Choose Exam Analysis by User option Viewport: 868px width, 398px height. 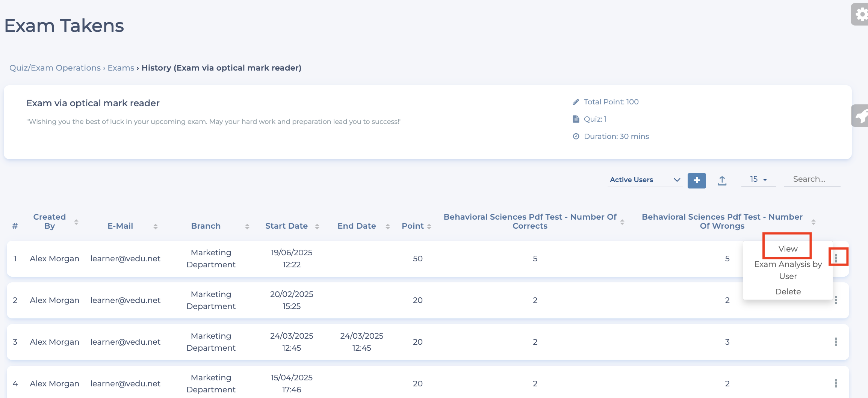point(788,270)
